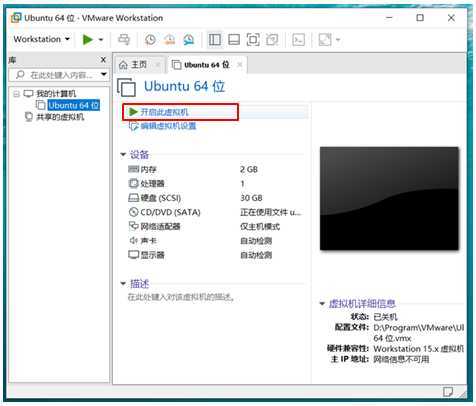This screenshot has height=406, width=476.
Task: Select 我的计算机 in the library tree
Action: click(x=56, y=94)
